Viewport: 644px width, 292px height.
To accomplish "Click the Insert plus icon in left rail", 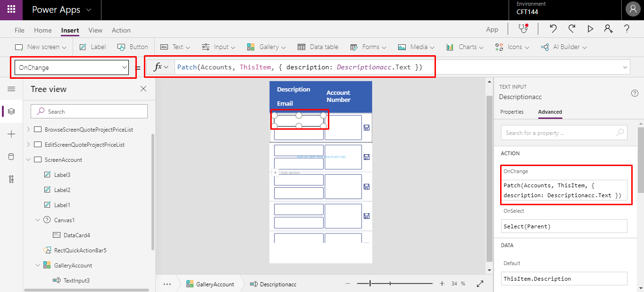I will coord(11,134).
